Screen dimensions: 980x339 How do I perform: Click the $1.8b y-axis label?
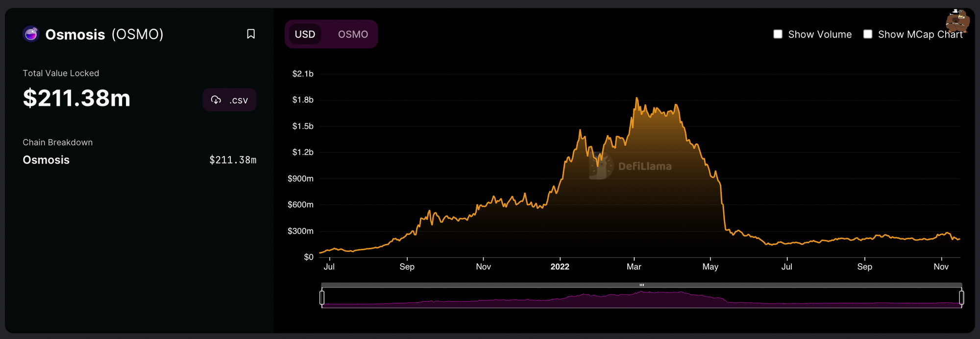(x=303, y=99)
